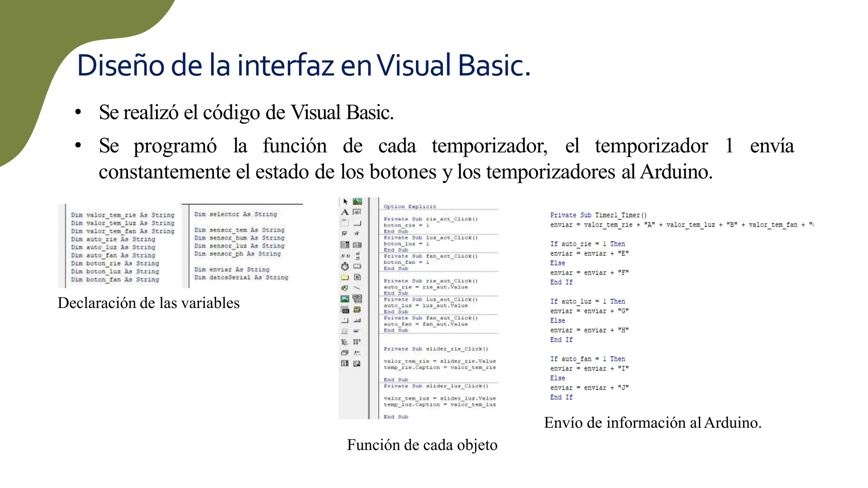Click the 'Option Explicit' code line
The image size is (868, 488).
coord(409,207)
